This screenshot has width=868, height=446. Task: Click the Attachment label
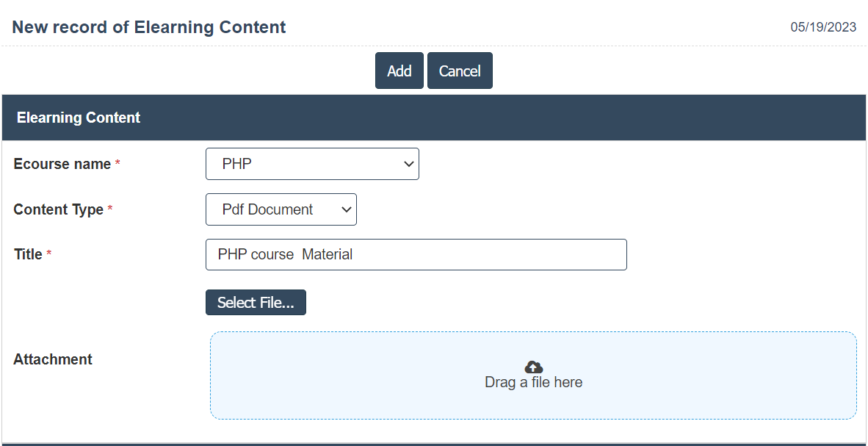[53, 359]
